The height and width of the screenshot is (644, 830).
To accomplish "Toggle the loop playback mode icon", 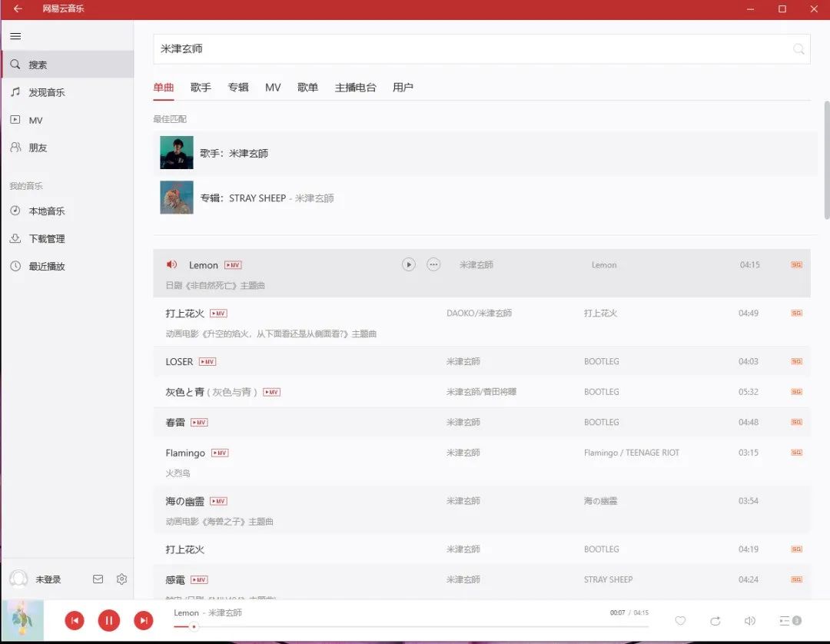I will point(715,621).
